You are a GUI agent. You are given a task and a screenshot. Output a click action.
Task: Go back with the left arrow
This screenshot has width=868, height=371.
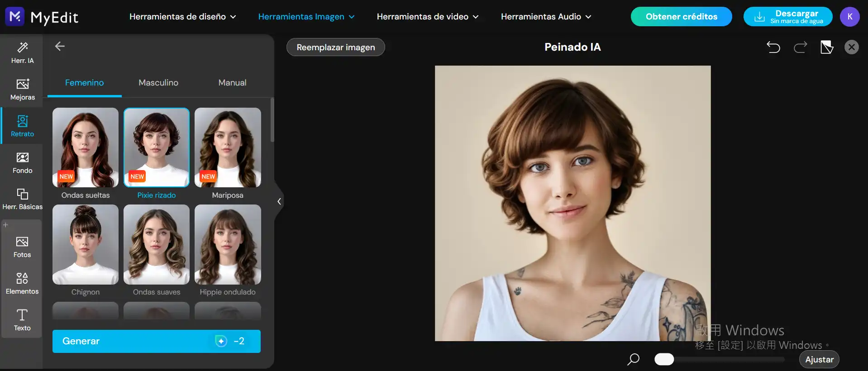(60, 46)
